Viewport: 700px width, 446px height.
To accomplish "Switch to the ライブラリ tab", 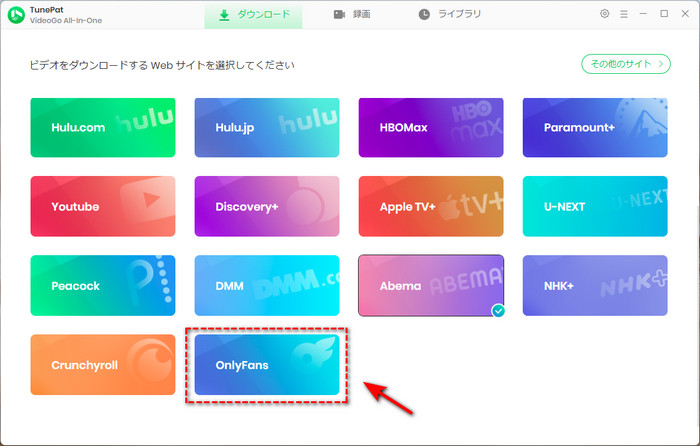I will click(x=450, y=15).
